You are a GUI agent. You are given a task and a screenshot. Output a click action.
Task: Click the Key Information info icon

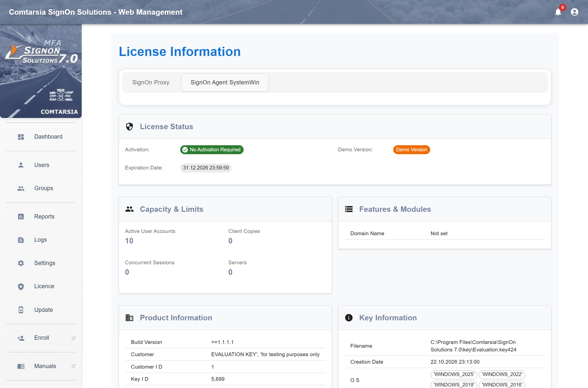click(x=349, y=318)
